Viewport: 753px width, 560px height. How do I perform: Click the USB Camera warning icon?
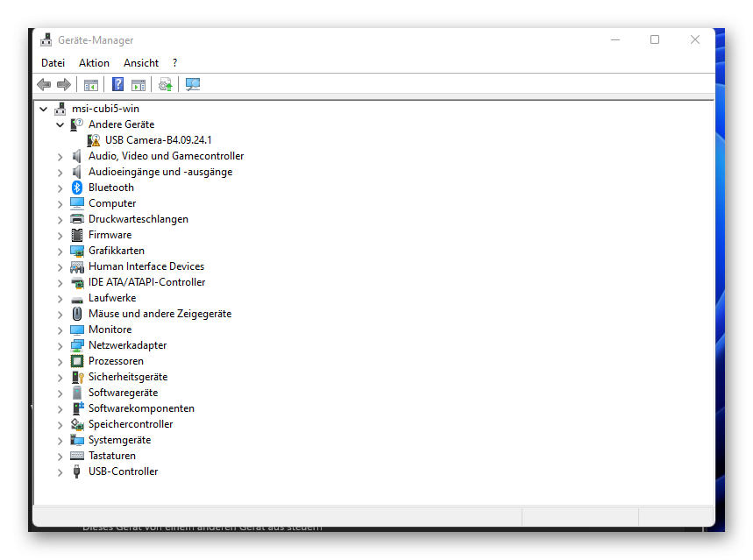[94, 140]
